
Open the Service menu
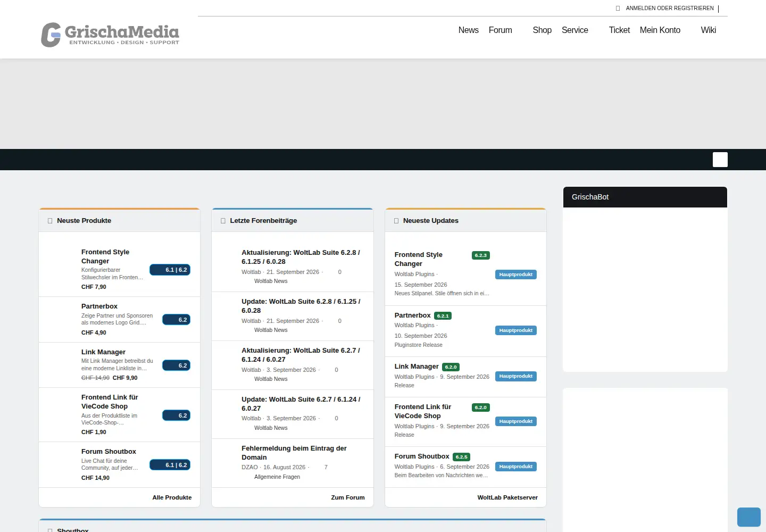tap(574, 30)
